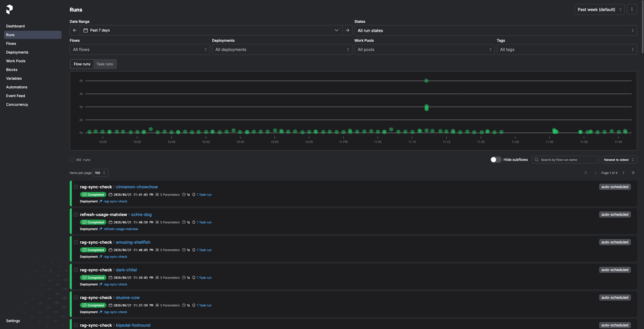Screen dimensions: 644x329
Task: Expand Past 7 days date range
Action: point(211,30)
